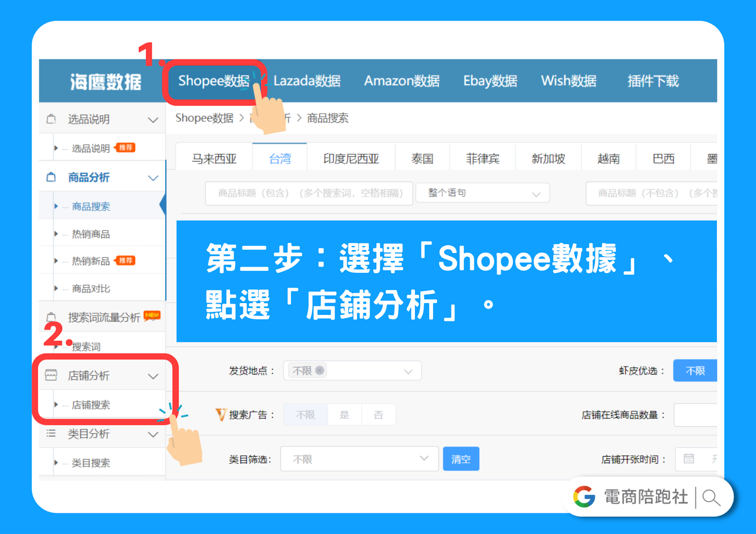Viewport: 756px width, 534px height.
Task: Open 类目搜索 in the sidebar
Action: [91, 463]
